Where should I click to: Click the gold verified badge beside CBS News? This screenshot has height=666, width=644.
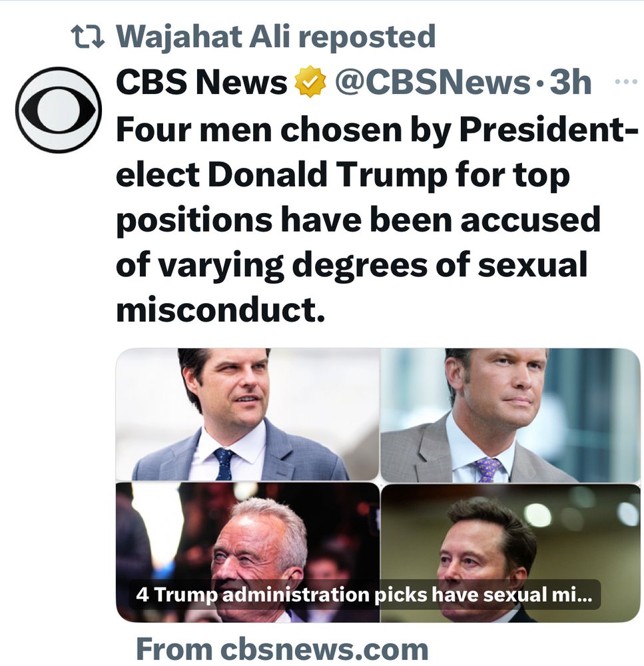[x=310, y=81]
